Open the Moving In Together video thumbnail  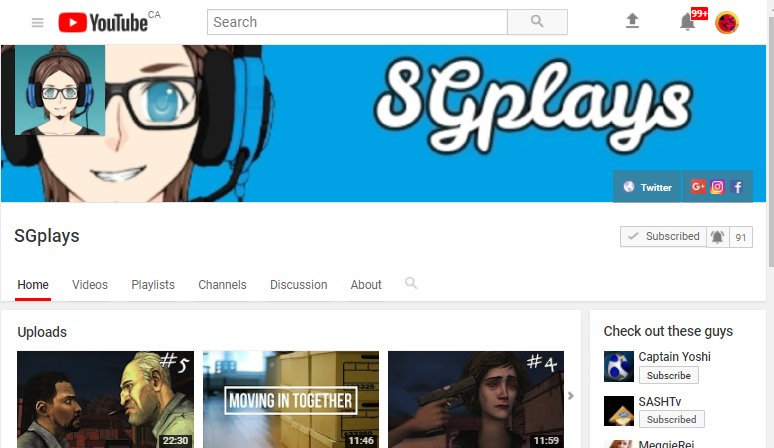[291, 400]
